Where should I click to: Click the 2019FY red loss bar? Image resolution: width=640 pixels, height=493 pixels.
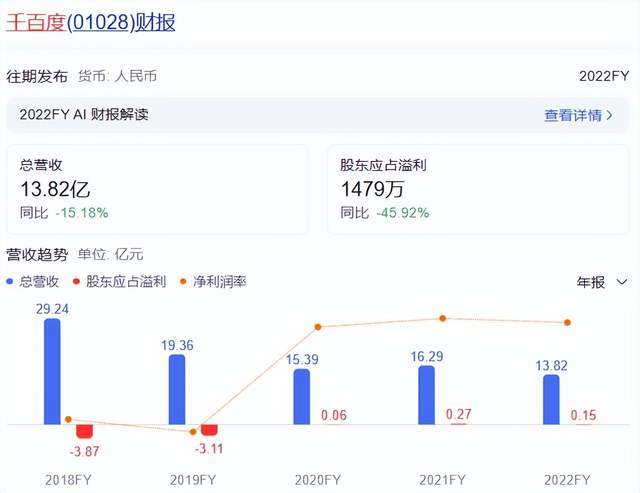pos(209,430)
